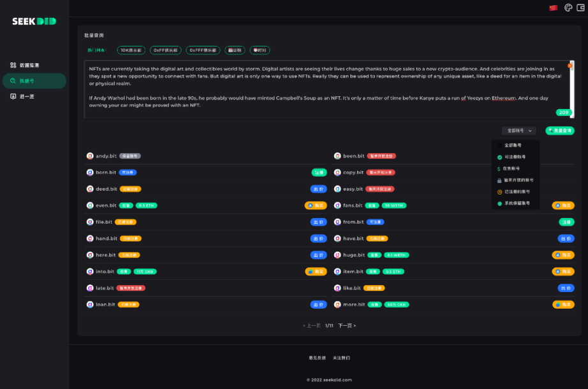Click the orange clear icon in text area
588x389 pixels.
[570, 66]
